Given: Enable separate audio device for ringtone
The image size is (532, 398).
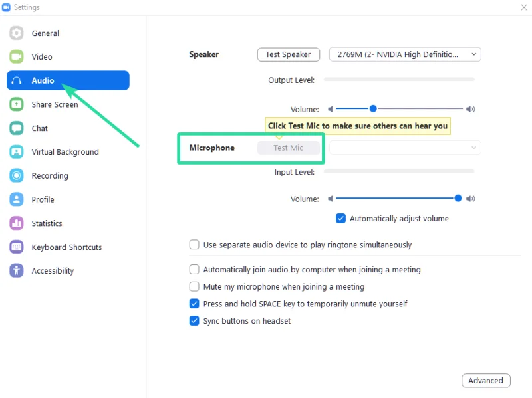Looking at the screenshot, I should [x=194, y=245].
